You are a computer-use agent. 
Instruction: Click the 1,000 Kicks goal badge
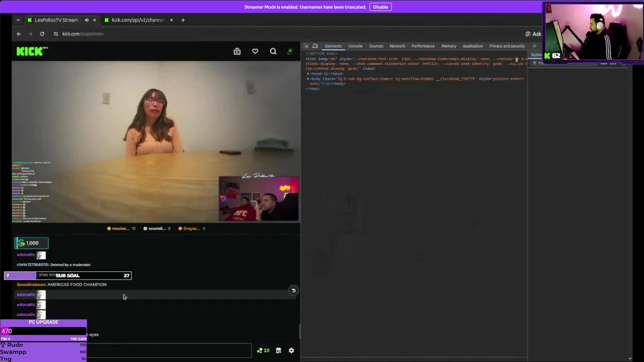click(x=31, y=243)
